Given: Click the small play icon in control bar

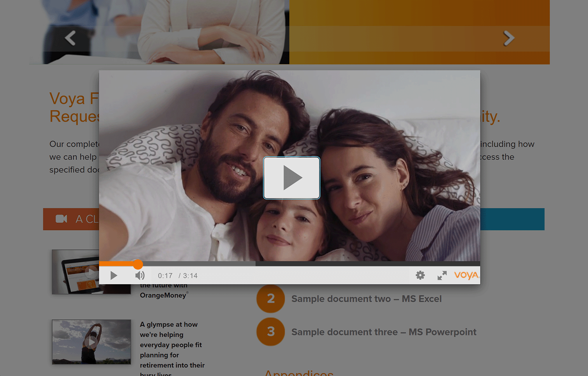Looking at the screenshot, I should pyautogui.click(x=113, y=275).
